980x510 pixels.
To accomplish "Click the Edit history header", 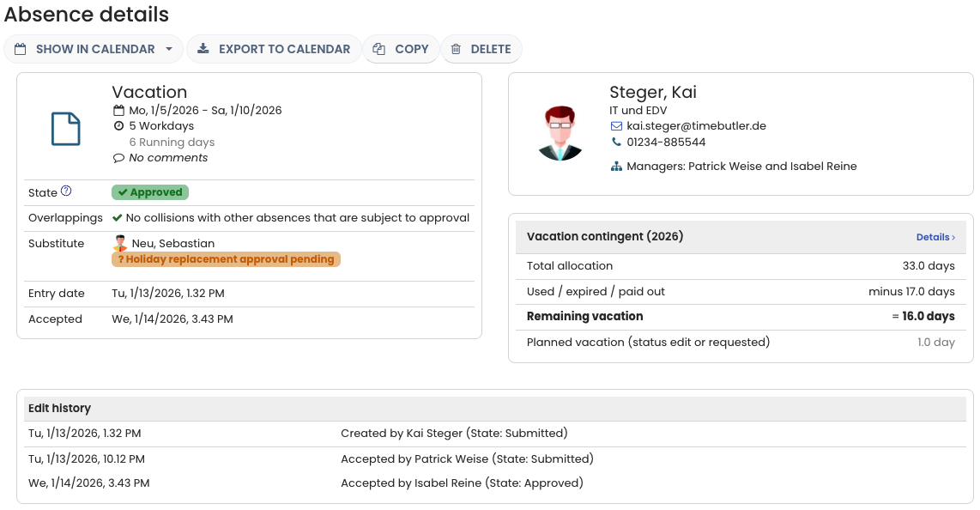I will (x=59, y=409).
